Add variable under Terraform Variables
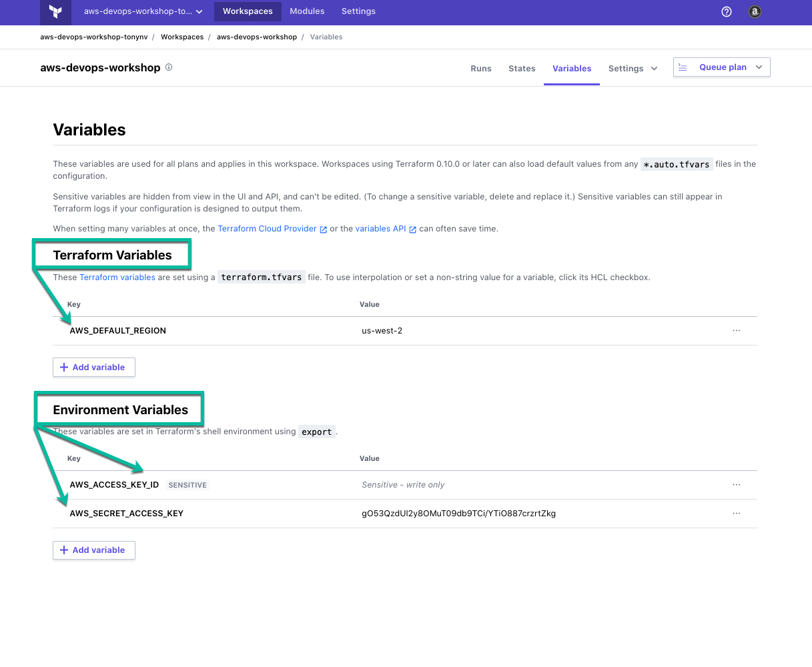812x667 pixels. click(x=94, y=368)
